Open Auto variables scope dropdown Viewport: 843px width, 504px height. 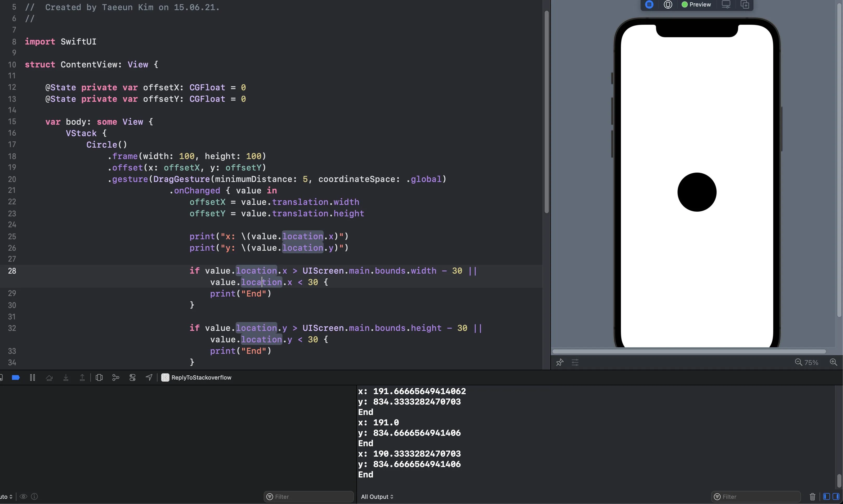click(7, 496)
